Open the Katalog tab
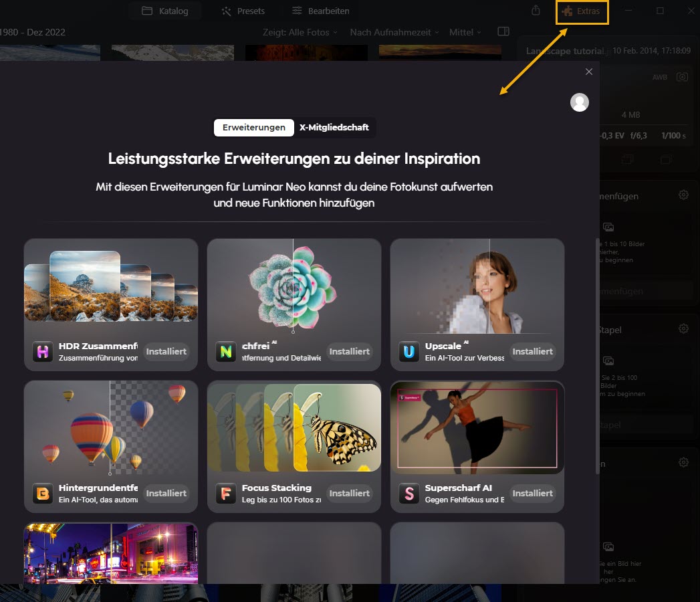This screenshot has width=700, height=602. pos(165,11)
